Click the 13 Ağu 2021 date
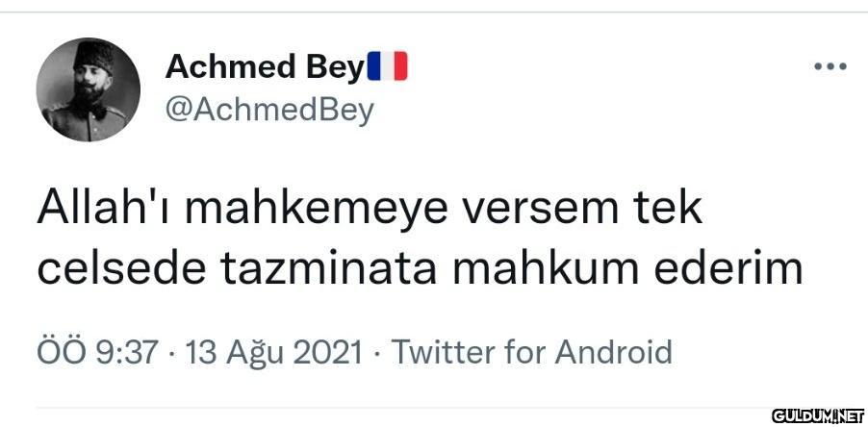 click(274, 352)
